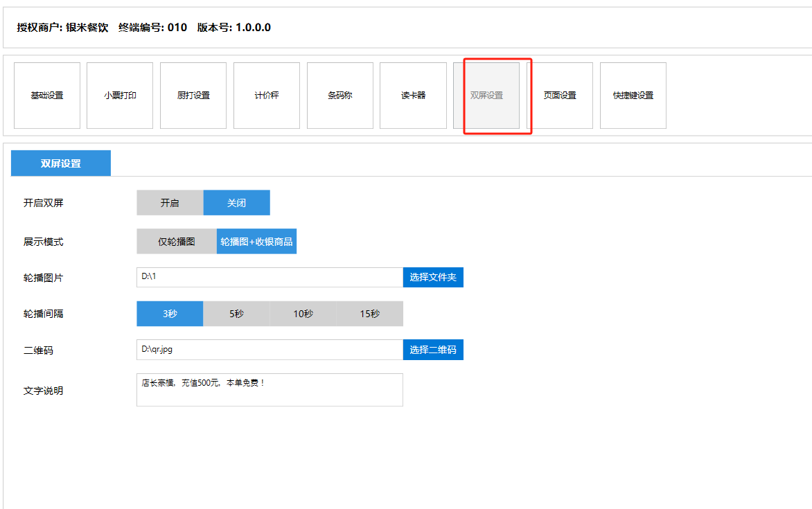Open the 基础设置 settings tile
The width and height of the screenshot is (812, 509).
pyautogui.click(x=47, y=96)
